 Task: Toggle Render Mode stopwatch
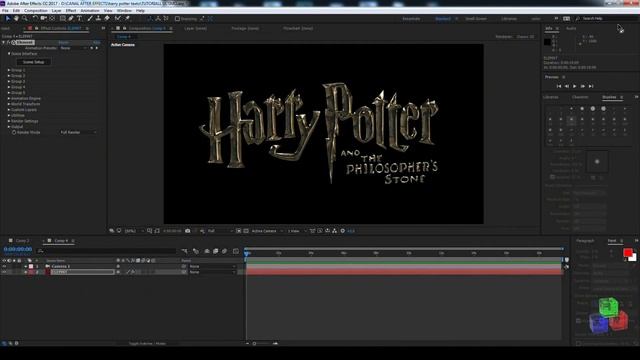click(x=14, y=132)
